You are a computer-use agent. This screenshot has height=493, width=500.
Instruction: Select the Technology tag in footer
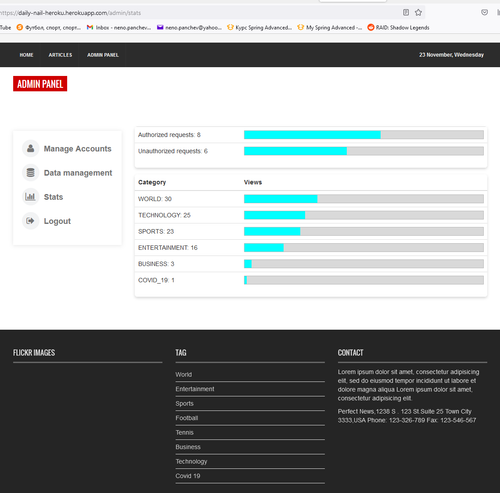pyautogui.click(x=191, y=461)
